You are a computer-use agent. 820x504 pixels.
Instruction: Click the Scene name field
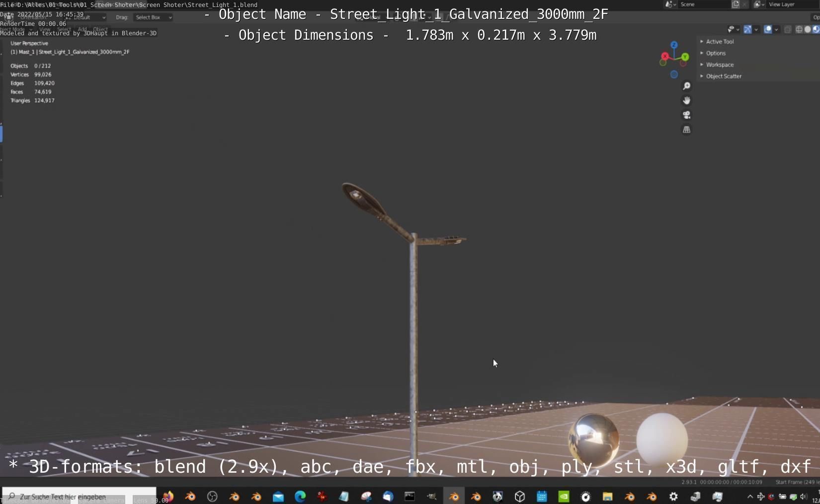click(704, 4)
